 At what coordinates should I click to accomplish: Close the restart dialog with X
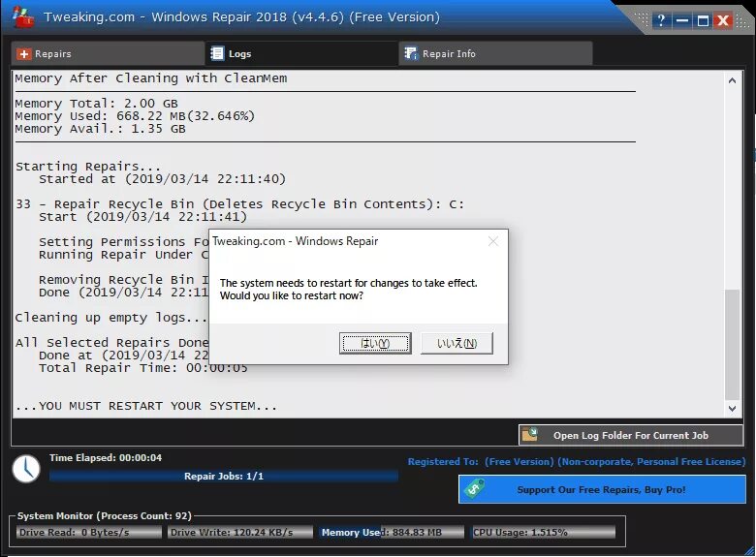pyautogui.click(x=492, y=241)
